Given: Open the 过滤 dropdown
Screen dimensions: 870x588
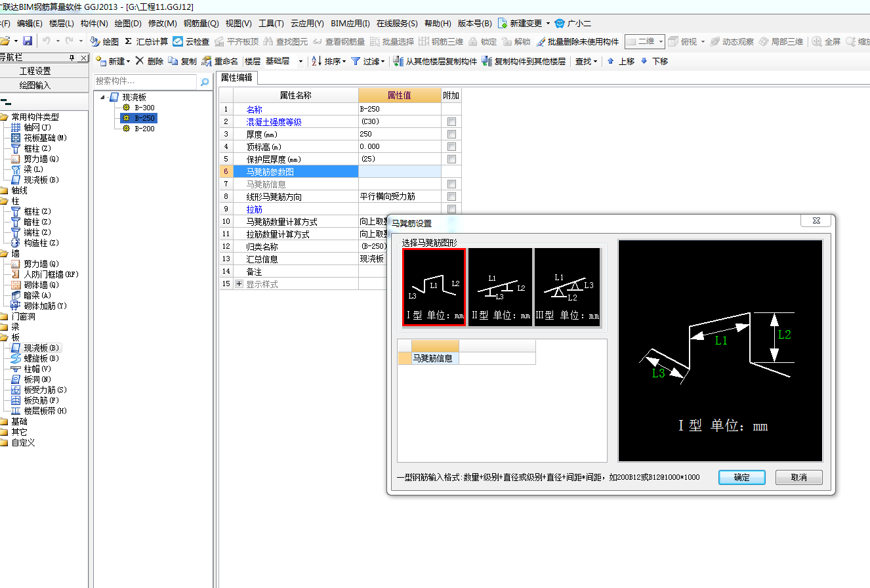Looking at the screenshot, I should click(x=368, y=61).
